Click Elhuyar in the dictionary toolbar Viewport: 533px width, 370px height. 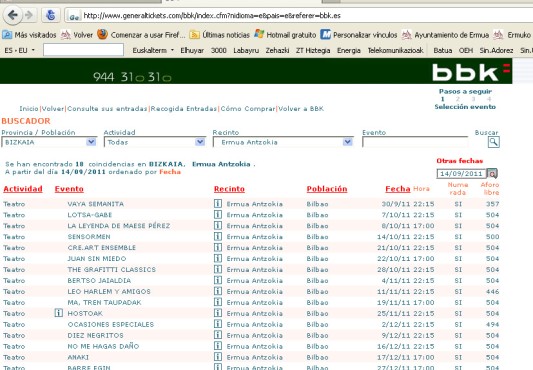(192, 50)
